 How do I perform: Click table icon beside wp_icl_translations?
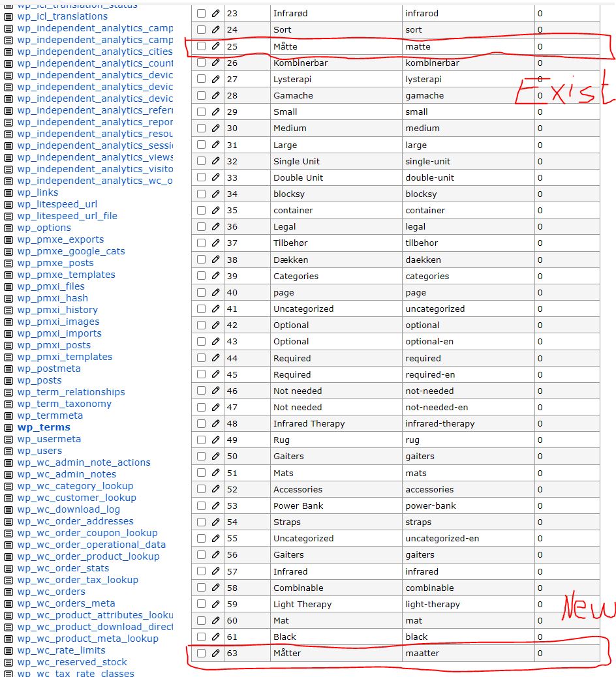click(x=8, y=17)
